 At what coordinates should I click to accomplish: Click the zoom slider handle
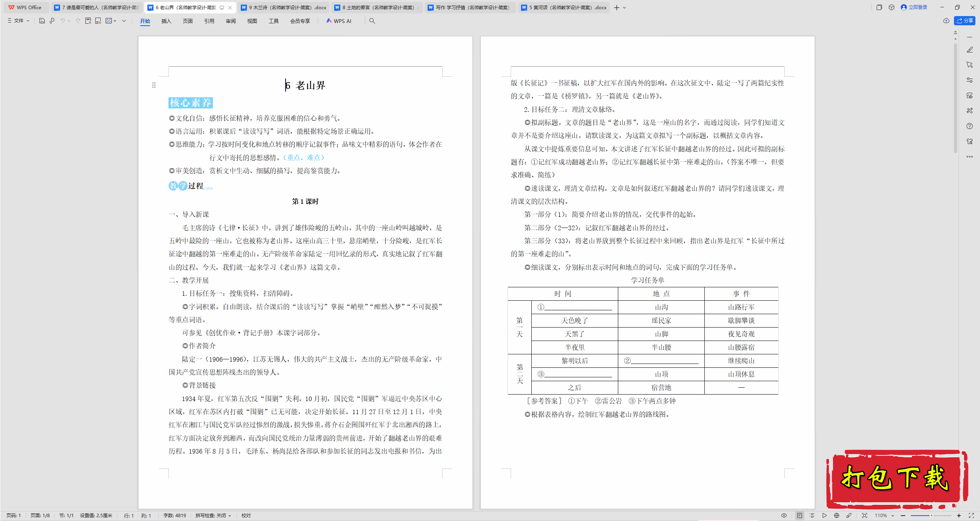(931, 516)
